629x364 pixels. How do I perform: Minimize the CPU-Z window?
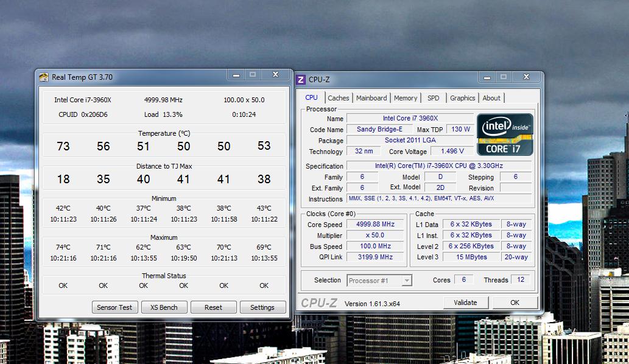(487, 77)
